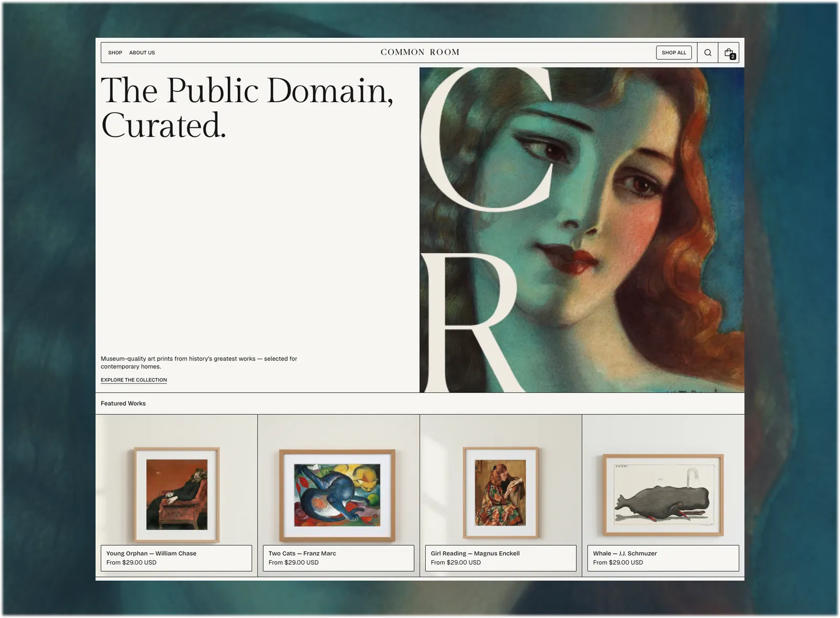This screenshot has width=840, height=618.
Task: Go to ABOUT US page
Action: click(142, 52)
